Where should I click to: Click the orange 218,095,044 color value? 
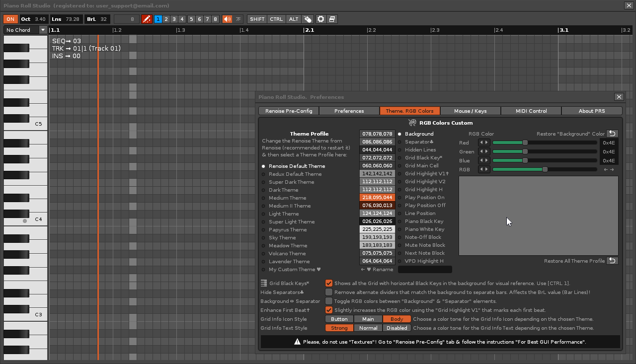pyautogui.click(x=377, y=197)
